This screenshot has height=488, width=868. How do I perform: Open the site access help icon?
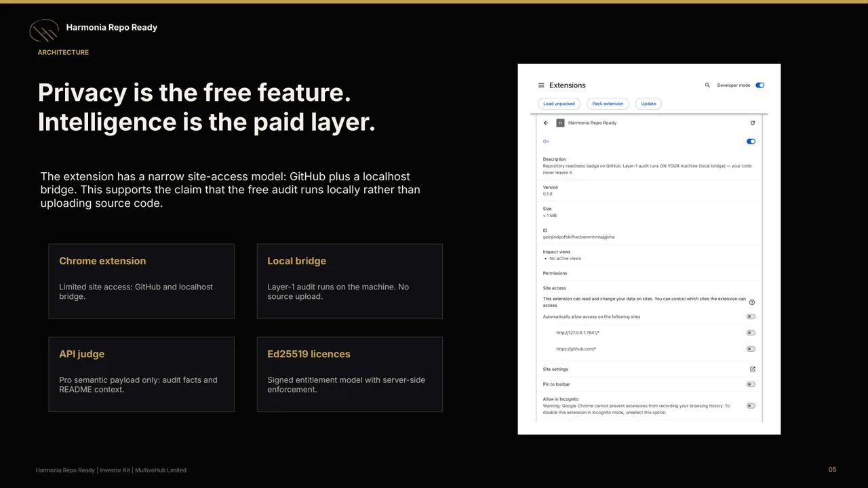tap(751, 302)
